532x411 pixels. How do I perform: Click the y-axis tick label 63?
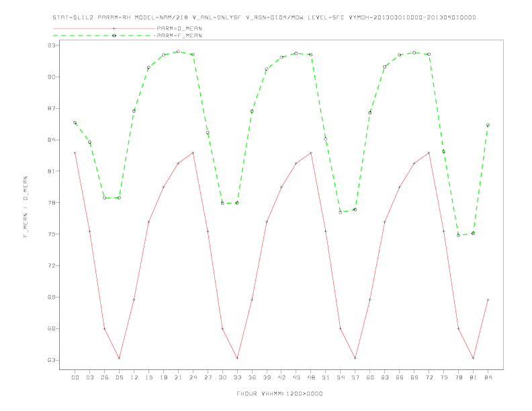coord(52,360)
